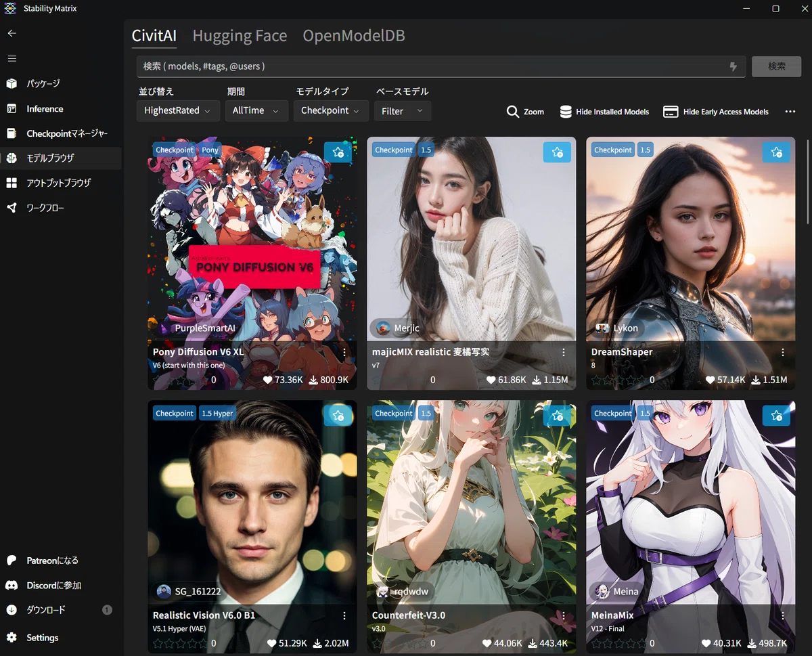Click the search button beside the search box
812x656 pixels.
777,66
